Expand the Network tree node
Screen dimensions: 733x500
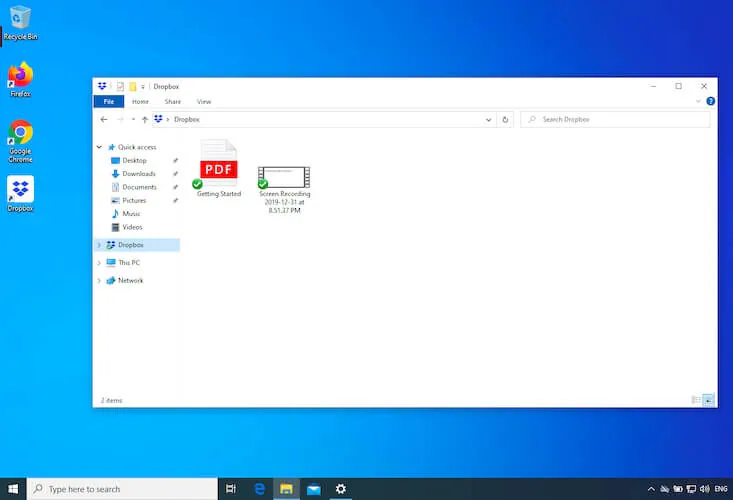(x=99, y=280)
